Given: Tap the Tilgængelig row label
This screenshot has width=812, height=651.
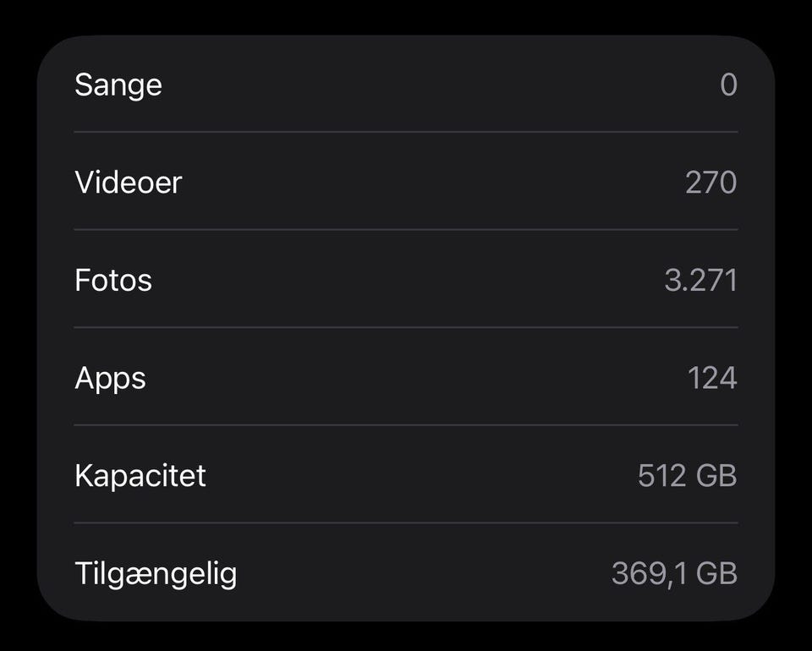Looking at the screenshot, I should (156, 573).
